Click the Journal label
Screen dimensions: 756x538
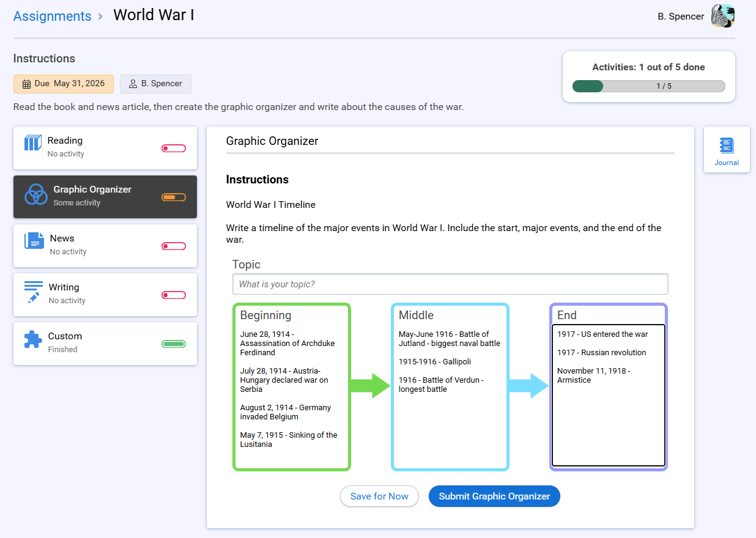727,163
